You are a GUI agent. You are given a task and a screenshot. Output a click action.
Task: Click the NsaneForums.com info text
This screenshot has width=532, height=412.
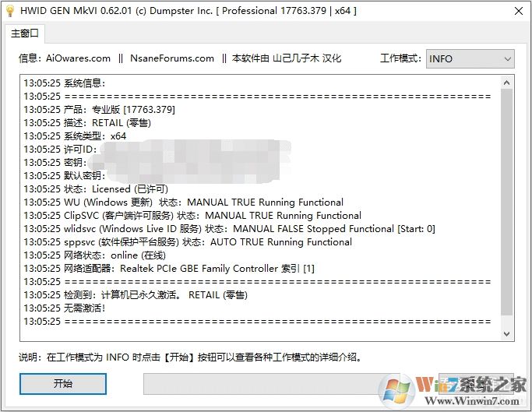click(x=172, y=58)
